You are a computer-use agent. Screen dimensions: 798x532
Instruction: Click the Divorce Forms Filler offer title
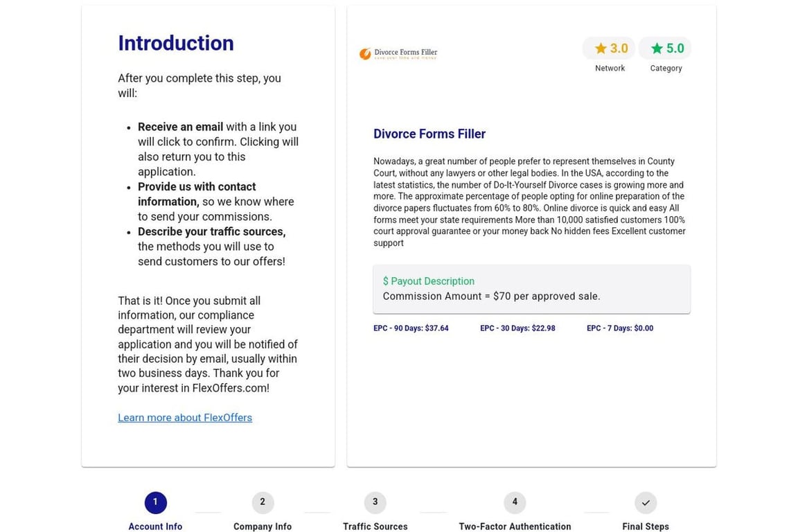429,134
